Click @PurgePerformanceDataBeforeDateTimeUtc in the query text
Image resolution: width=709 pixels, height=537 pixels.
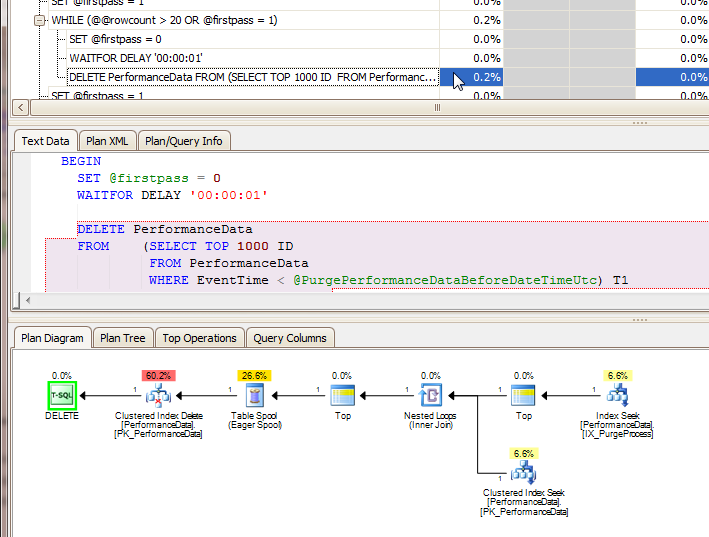click(x=445, y=280)
